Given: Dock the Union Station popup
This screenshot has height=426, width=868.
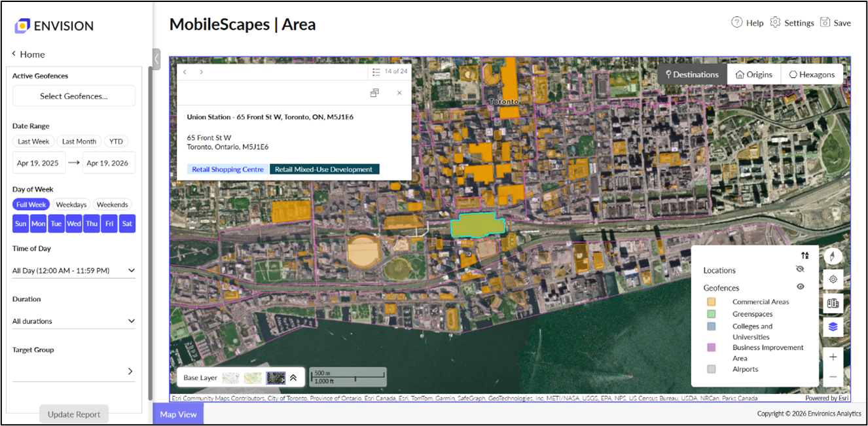Looking at the screenshot, I should click(x=374, y=93).
